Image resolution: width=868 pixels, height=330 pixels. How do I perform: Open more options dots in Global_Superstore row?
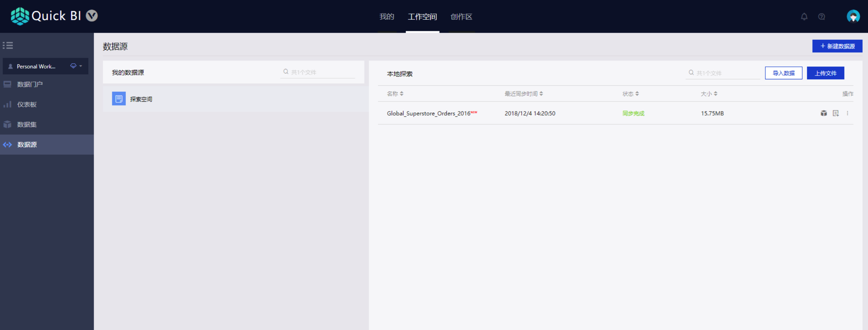(x=847, y=113)
